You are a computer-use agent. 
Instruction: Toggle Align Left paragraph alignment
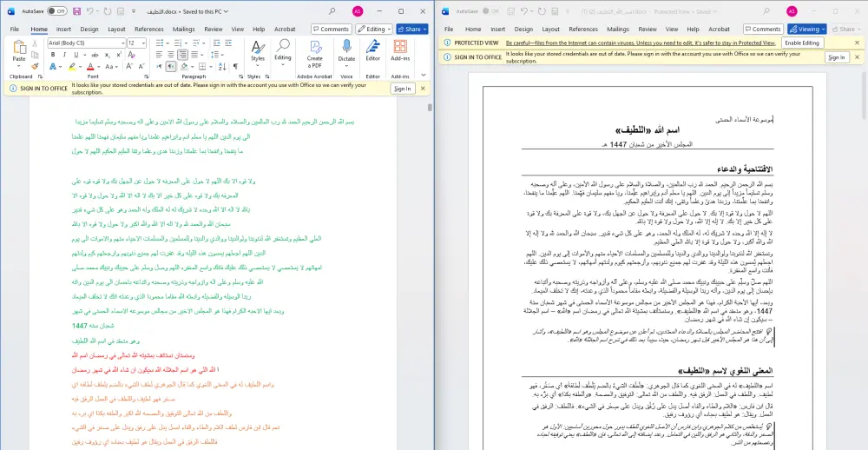[x=158, y=55]
